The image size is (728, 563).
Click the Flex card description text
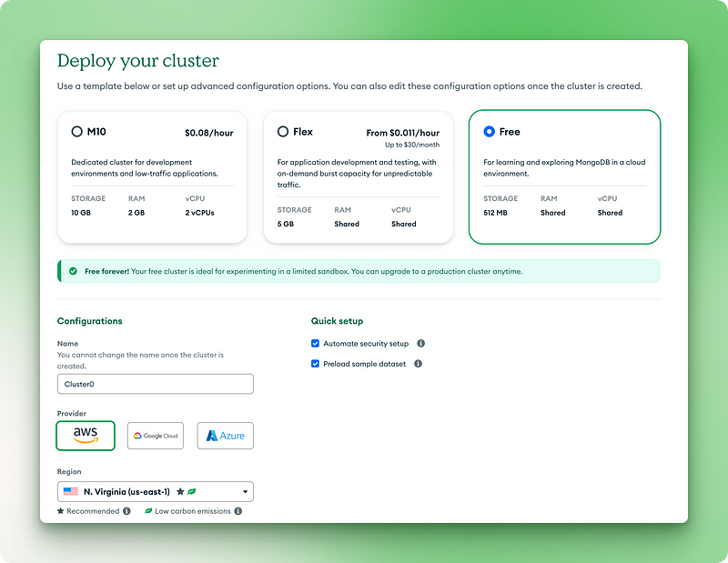click(357, 174)
